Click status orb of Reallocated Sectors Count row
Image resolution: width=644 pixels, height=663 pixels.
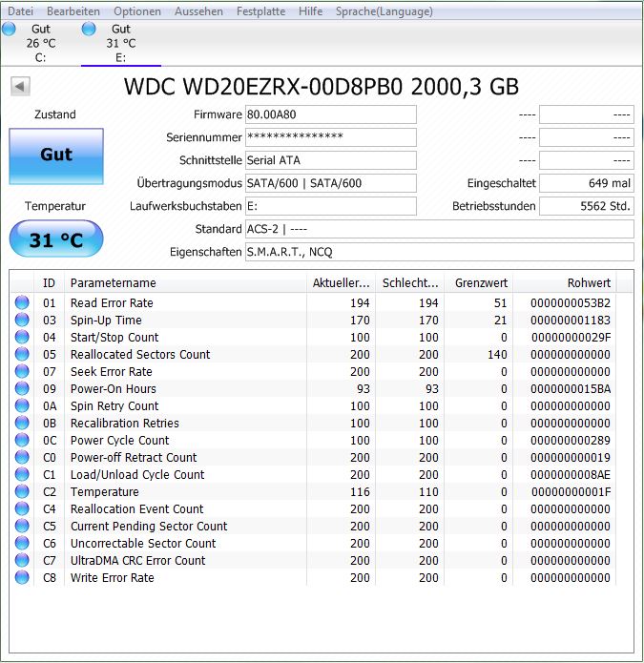22,354
